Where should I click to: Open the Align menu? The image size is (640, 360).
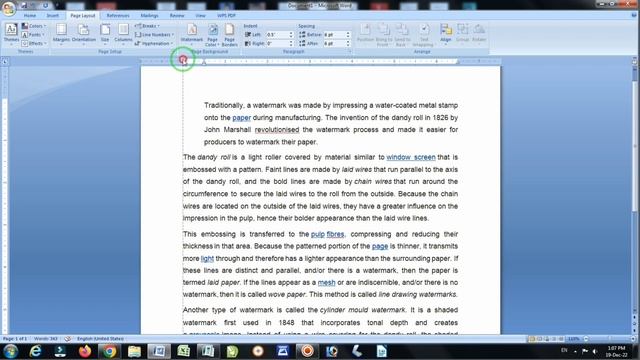pos(446,33)
